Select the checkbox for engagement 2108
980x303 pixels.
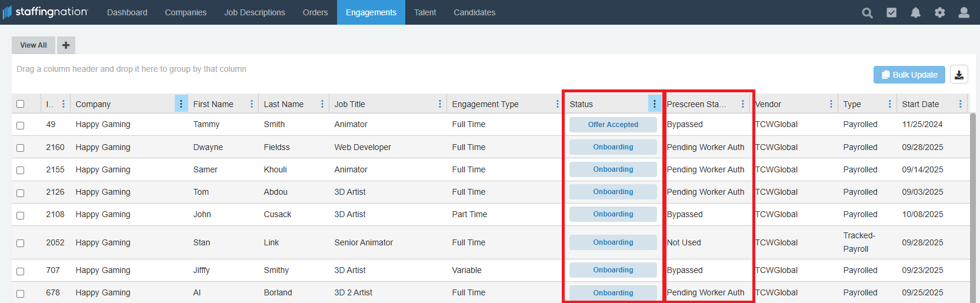[x=21, y=215]
